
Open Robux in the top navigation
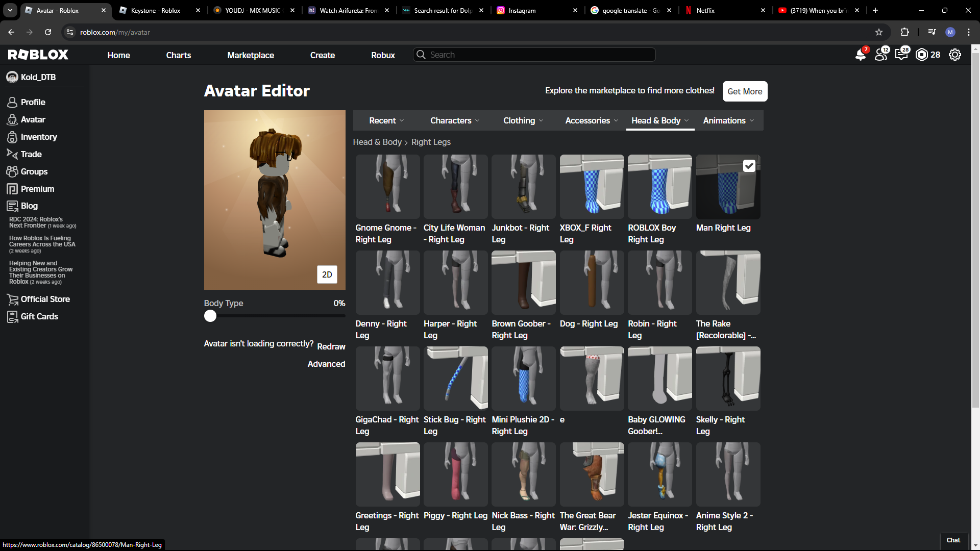383,55
